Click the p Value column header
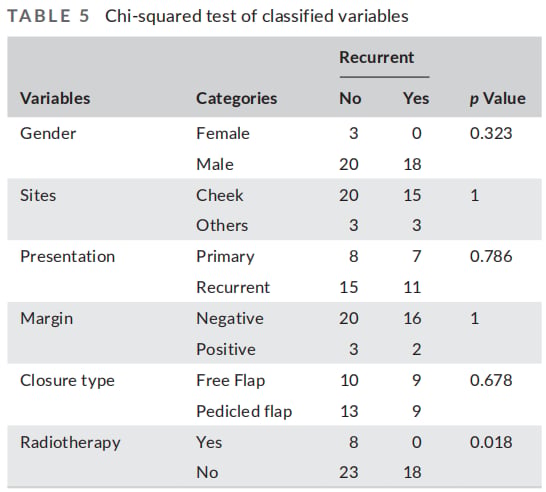The width and height of the screenshot is (546, 492). click(498, 99)
